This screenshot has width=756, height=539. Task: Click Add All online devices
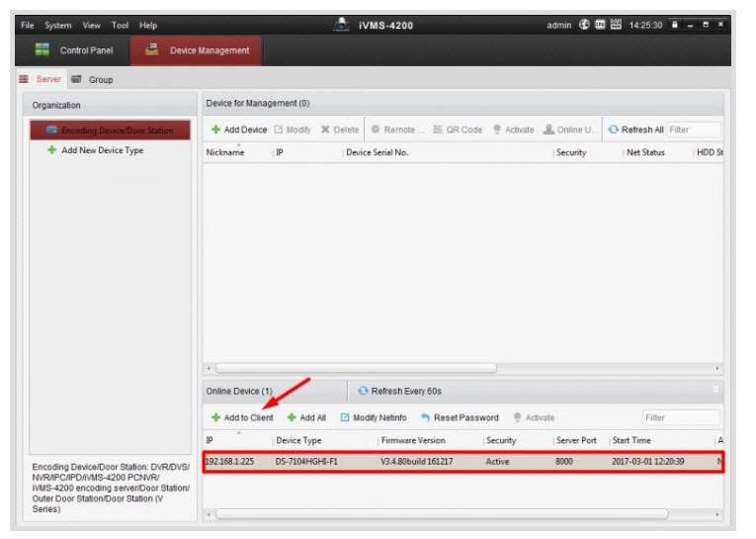pyautogui.click(x=306, y=417)
